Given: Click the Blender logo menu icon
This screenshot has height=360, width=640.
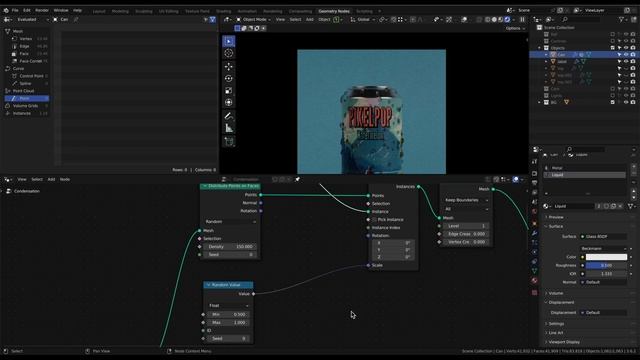Looking at the screenshot, I should [x=6, y=10].
